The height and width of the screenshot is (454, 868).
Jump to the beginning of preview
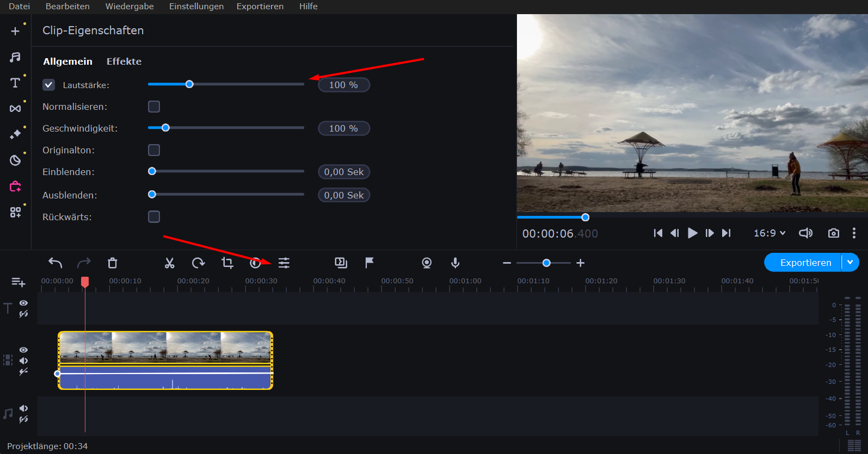coord(658,233)
